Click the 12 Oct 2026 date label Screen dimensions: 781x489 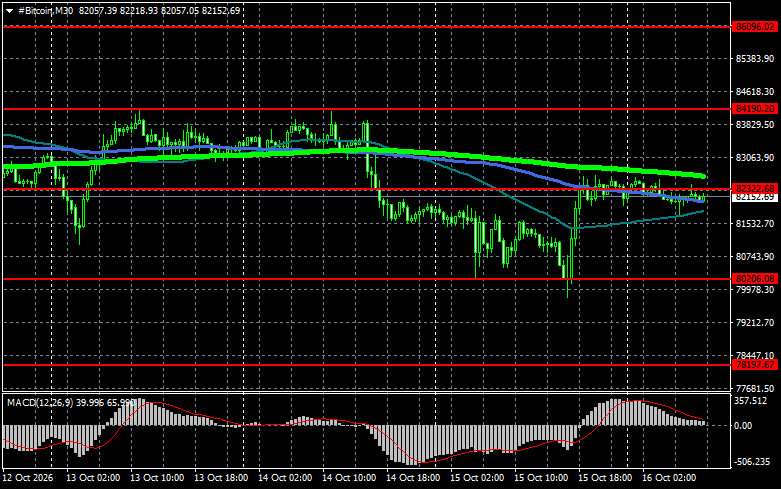(27, 478)
